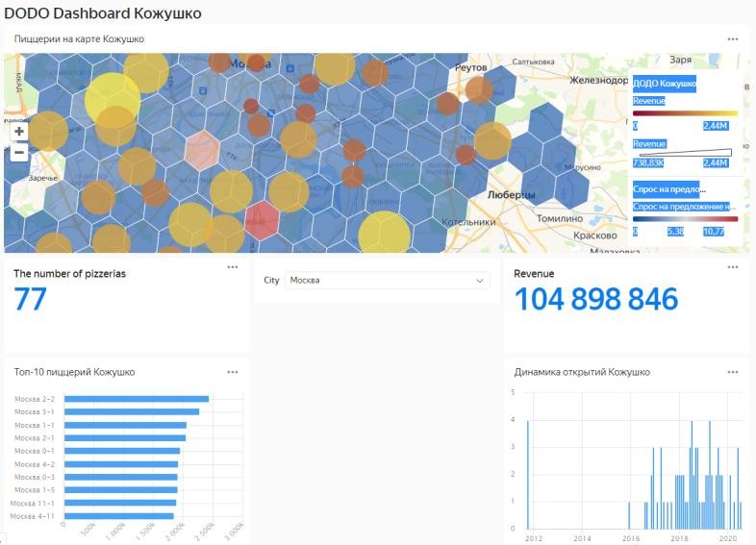Click the 738,83K legend value
This screenshot has height=545, width=756.
[x=648, y=162]
